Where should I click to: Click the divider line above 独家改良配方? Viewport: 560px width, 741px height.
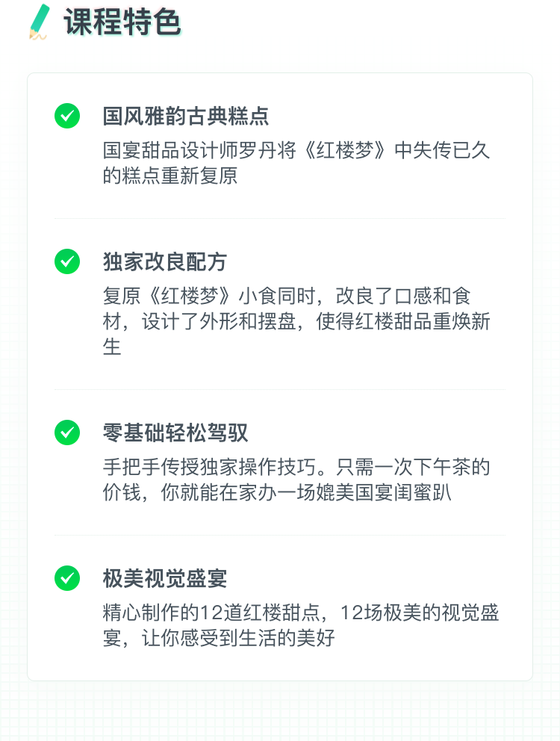[280, 219]
